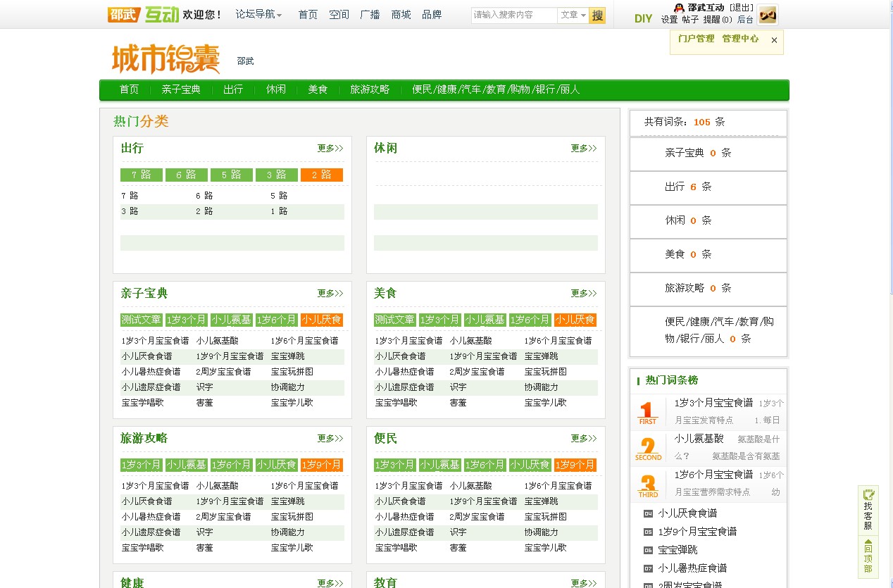893x588 pixels.
Task: Open 提醒(0) notifications link
Action: (x=717, y=20)
